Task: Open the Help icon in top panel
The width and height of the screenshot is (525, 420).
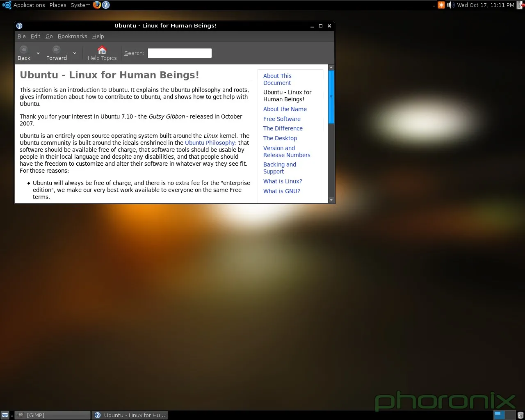Action: coord(106,5)
